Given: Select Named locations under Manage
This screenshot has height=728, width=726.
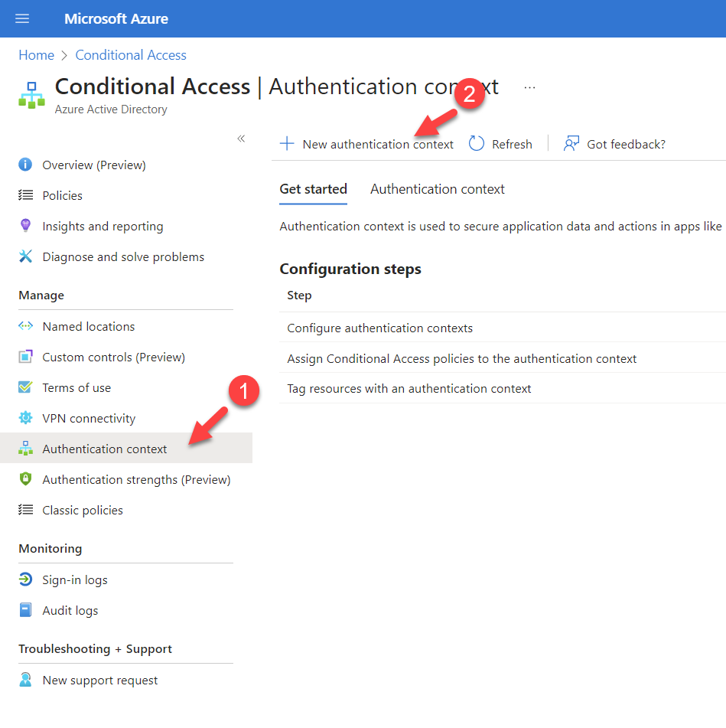Looking at the screenshot, I should click(x=88, y=326).
